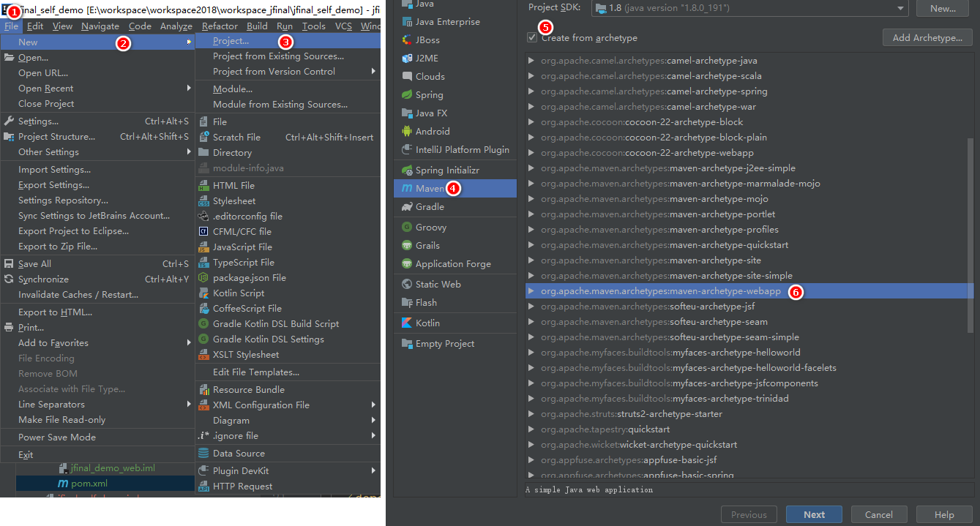980x526 pixels.
Task: Expand the wicket-archetype-quickstart node
Action: (531, 445)
